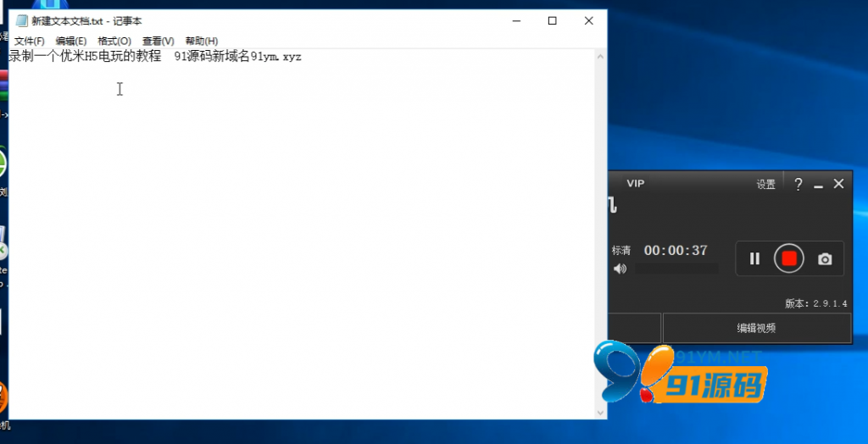Click the 标清 quality label
868x444 pixels.
[621, 251]
